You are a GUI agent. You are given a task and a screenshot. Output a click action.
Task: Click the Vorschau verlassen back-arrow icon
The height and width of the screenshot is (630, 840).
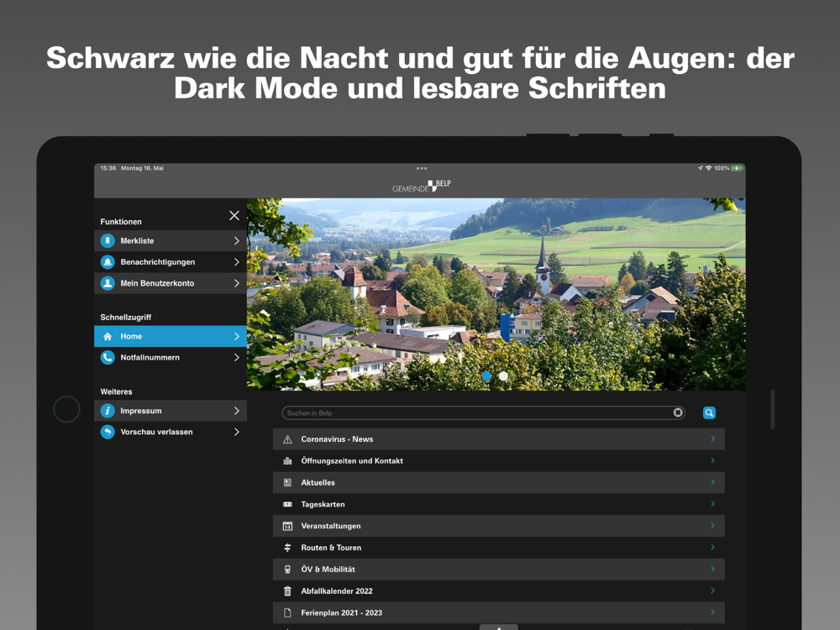[x=108, y=432]
